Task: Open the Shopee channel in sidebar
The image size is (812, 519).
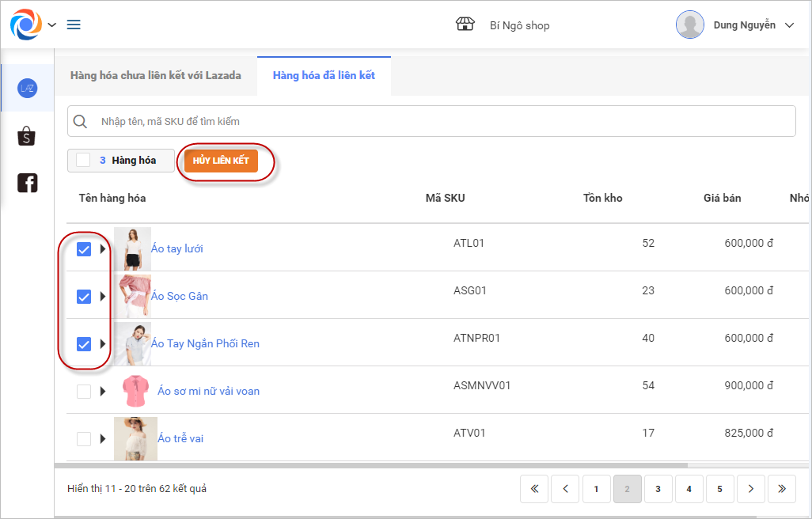Action: click(x=27, y=136)
